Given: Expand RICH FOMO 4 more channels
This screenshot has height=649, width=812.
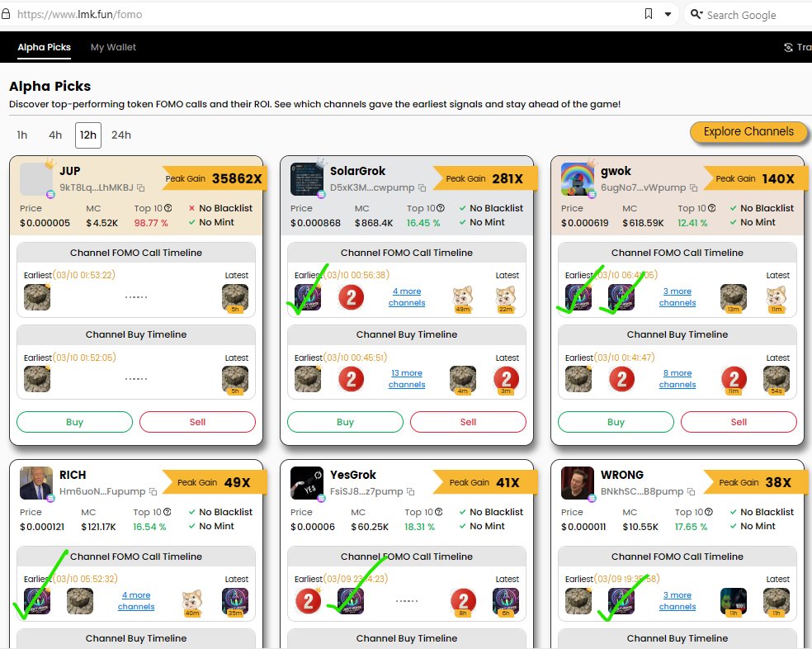Looking at the screenshot, I should (136, 601).
